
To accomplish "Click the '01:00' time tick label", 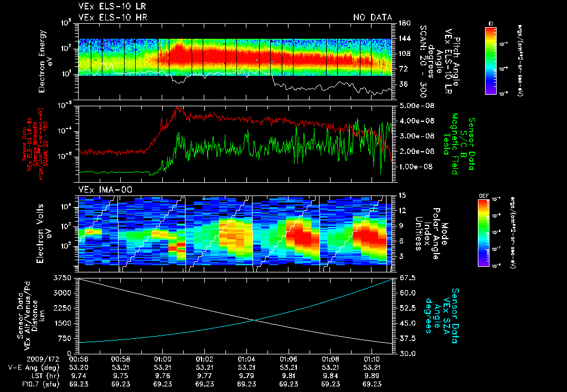I will click(162, 359).
